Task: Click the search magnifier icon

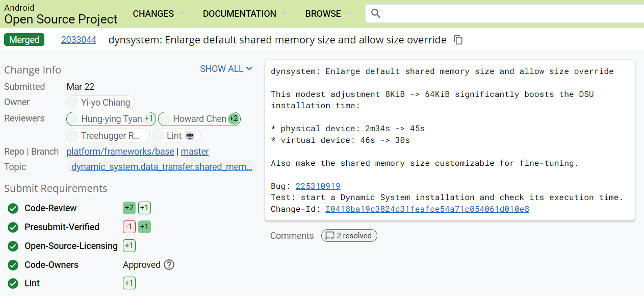Action: click(376, 14)
